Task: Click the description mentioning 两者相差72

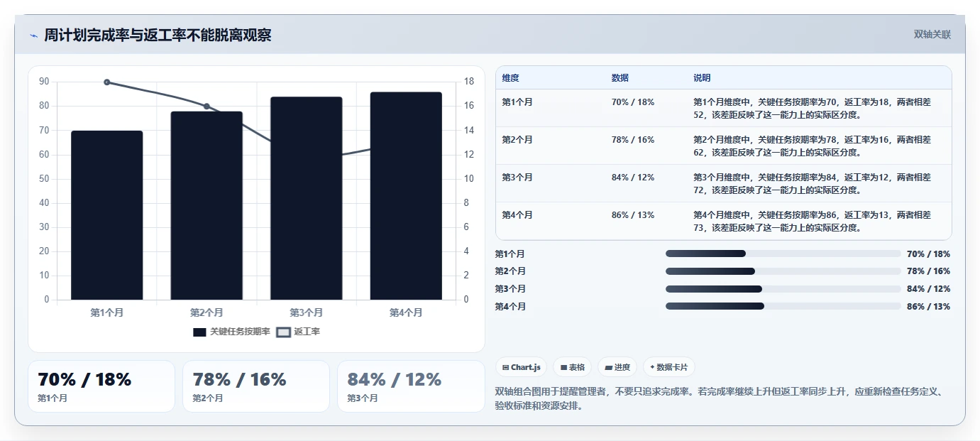Action: coord(812,184)
